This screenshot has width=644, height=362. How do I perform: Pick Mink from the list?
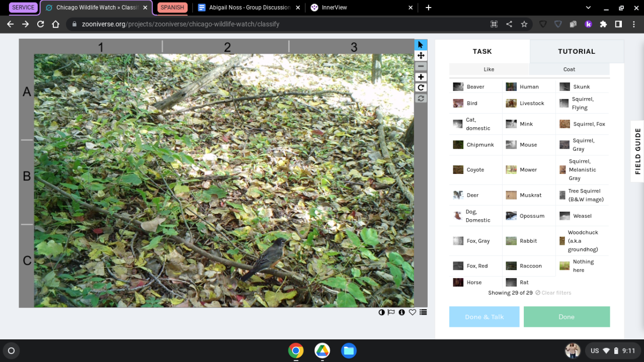[x=529, y=124]
